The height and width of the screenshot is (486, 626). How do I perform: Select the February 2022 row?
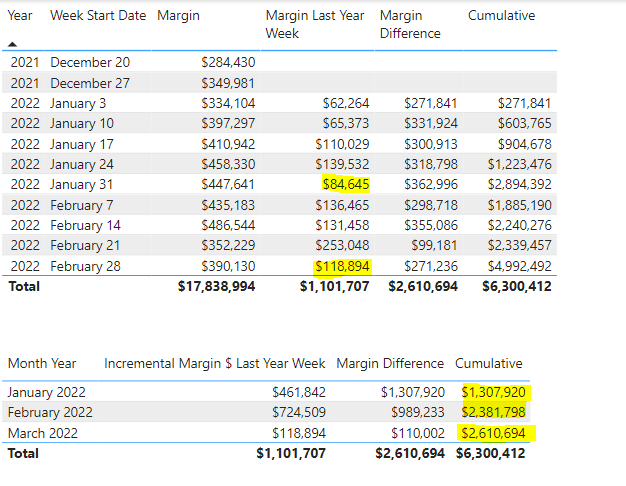coord(266,412)
